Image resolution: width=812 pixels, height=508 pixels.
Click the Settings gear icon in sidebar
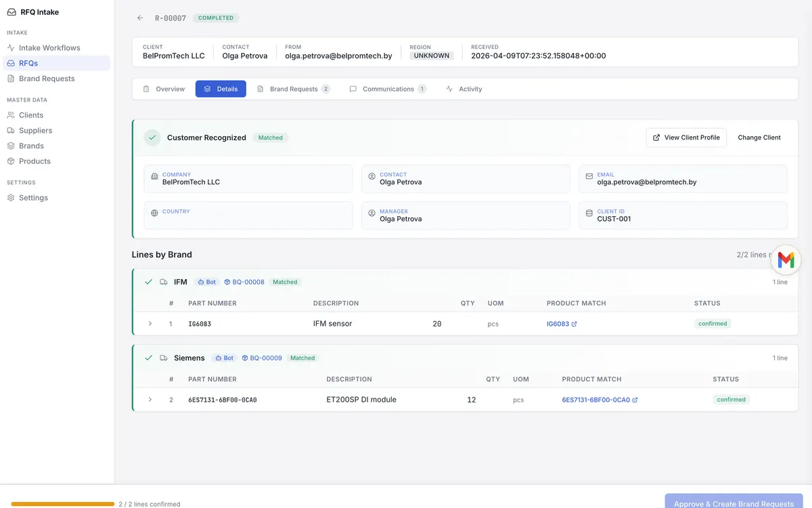(x=11, y=198)
